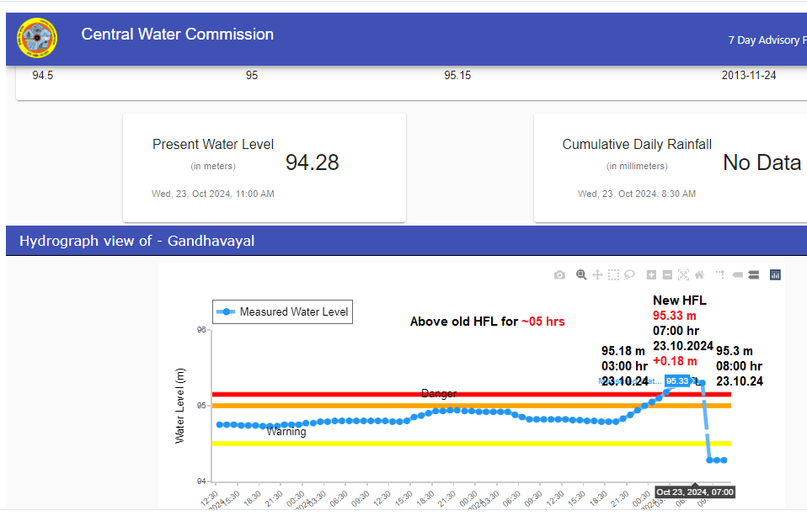This screenshot has height=532, width=807.
Task: Reset axes with the home icon
Action: (x=699, y=274)
